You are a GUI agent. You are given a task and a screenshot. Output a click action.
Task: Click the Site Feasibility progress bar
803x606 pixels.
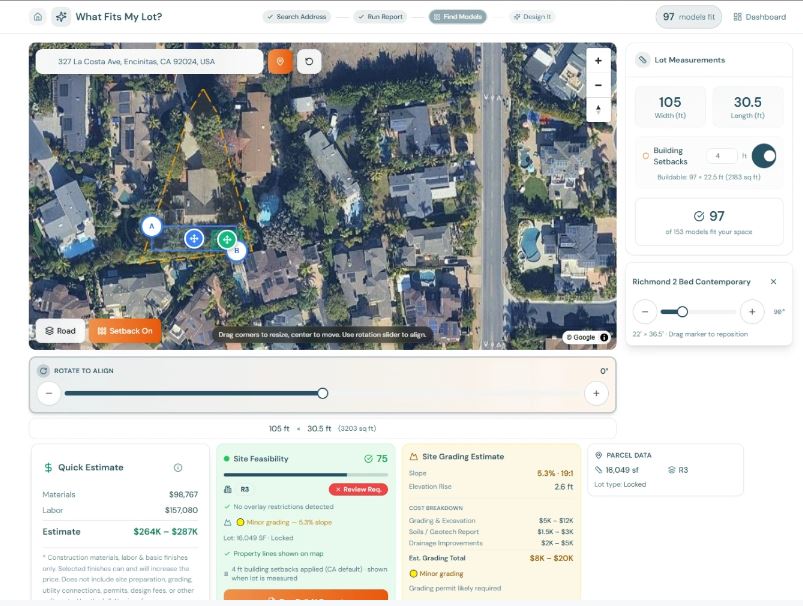click(305, 475)
